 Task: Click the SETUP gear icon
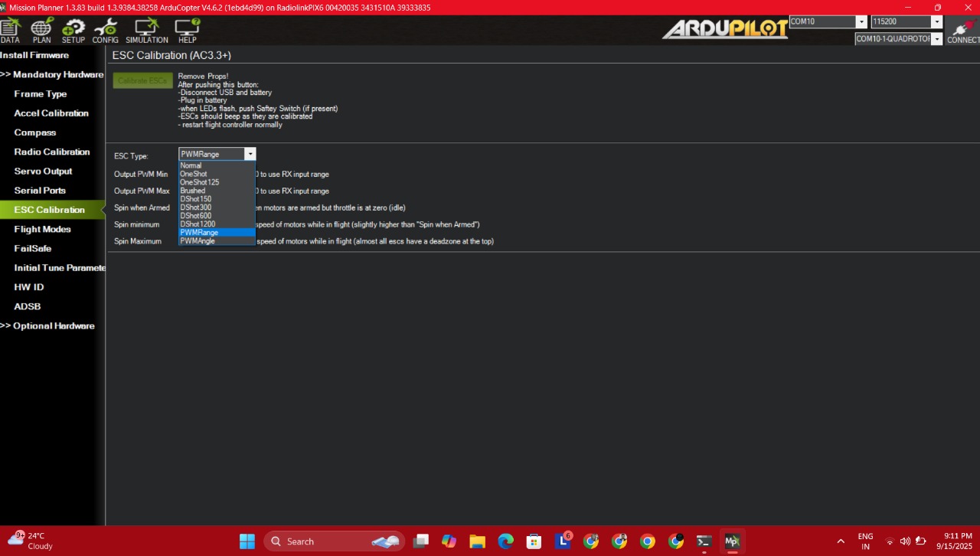pyautogui.click(x=73, y=30)
